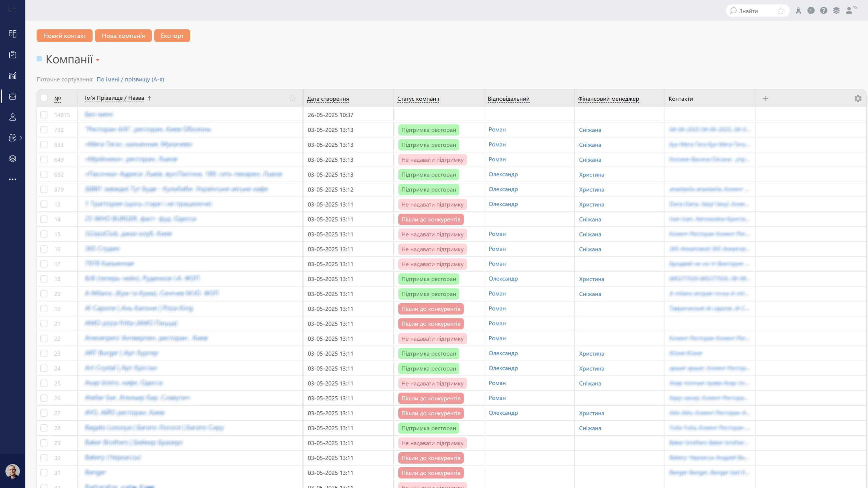This screenshot has width=868, height=488.
Task: Click the Новий контакт button
Action: click(65, 36)
